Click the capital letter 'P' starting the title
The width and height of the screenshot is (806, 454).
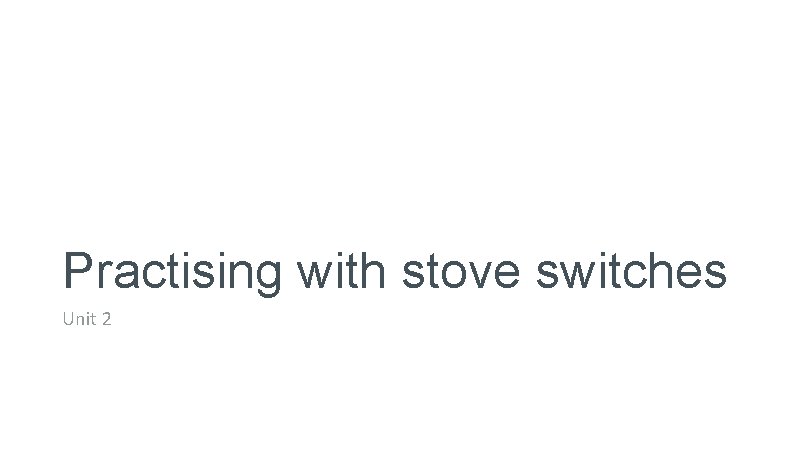(x=78, y=269)
